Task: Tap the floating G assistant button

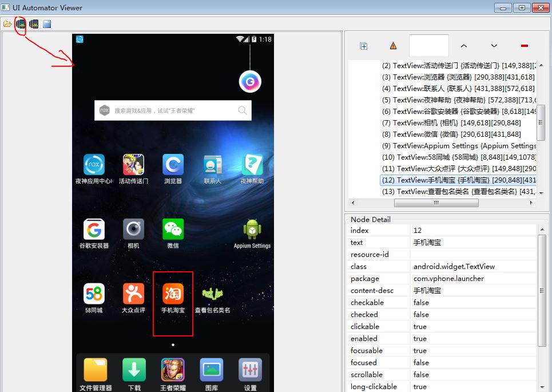Action: coord(250,82)
